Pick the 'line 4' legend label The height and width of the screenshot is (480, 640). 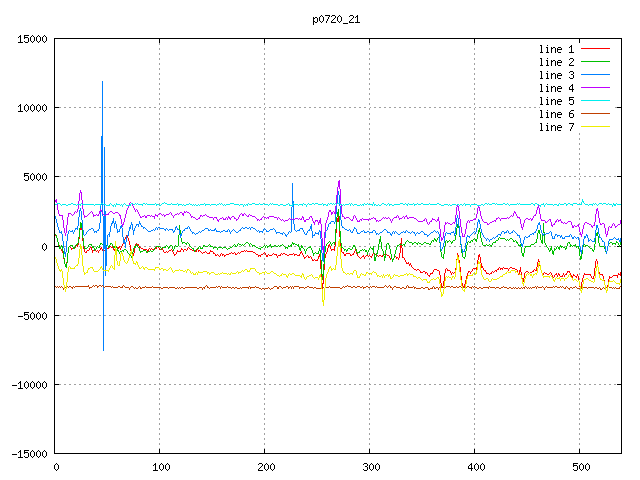click(557, 88)
